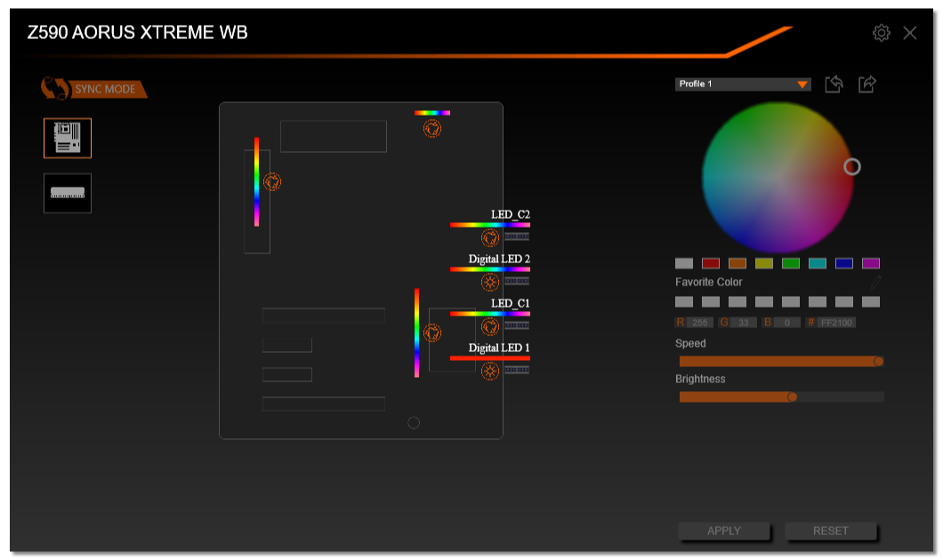Toggle SYNC MODE button
Screen dimensions: 943x560
tap(93, 89)
